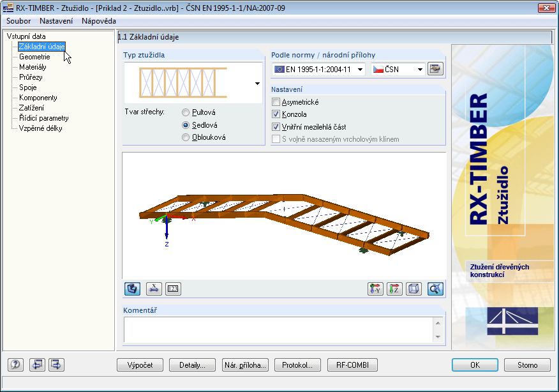The height and width of the screenshot is (392, 559).
Task: Cancel with the Storno button
Action: 527,365
